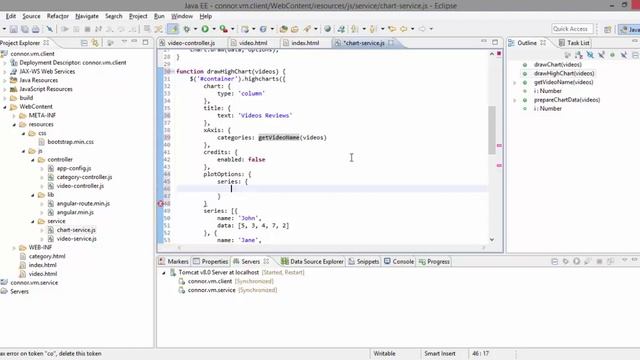Open the Window menu

point(182,16)
